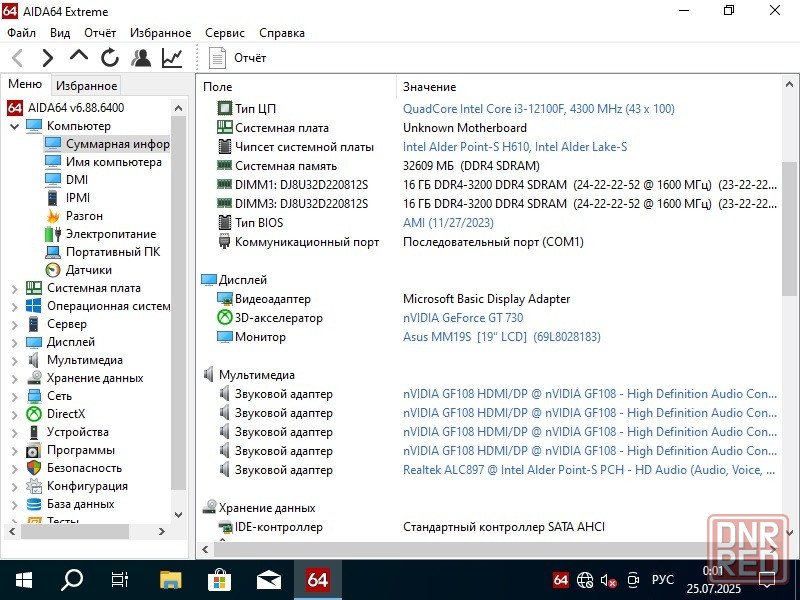Open the Справка menu
The width and height of the screenshot is (800, 600).
[282, 33]
